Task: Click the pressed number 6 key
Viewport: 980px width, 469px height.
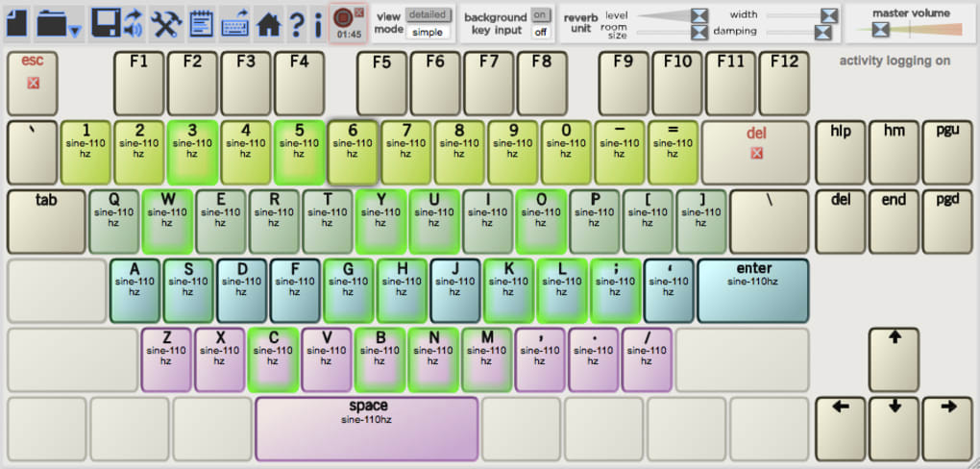Action: [x=353, y=153]
